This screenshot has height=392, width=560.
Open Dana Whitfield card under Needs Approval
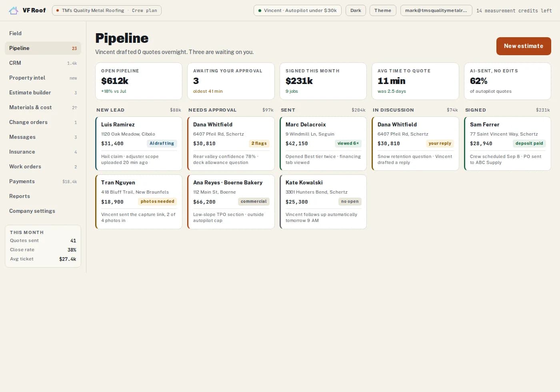231,144
